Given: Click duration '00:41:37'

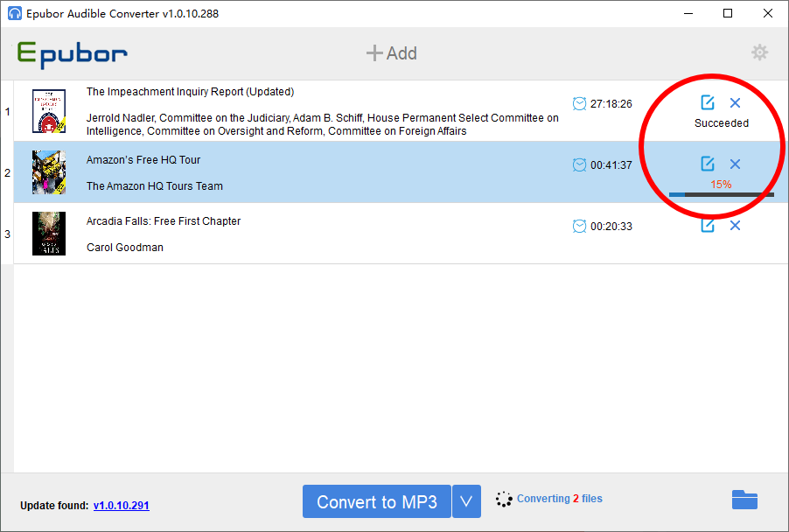Looking at the screenshot, I should click(x=611, y=165).
